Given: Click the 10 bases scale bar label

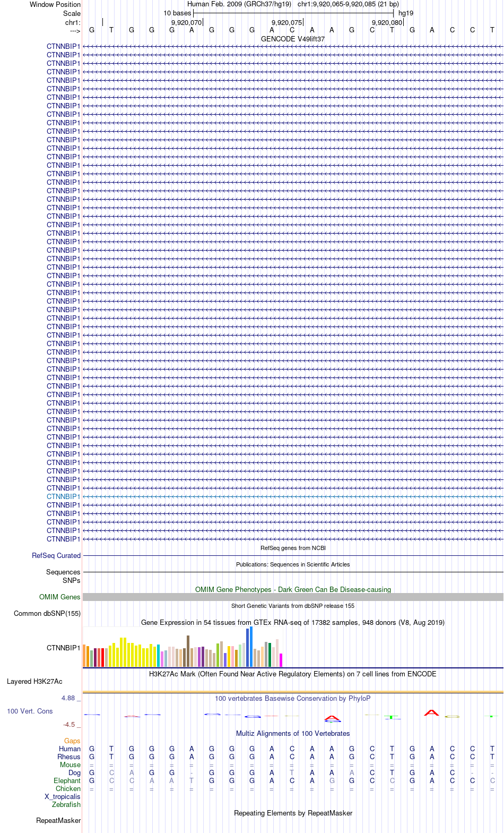Looking at the screenshot, I should pyautogui.click(x=177, y=13).
